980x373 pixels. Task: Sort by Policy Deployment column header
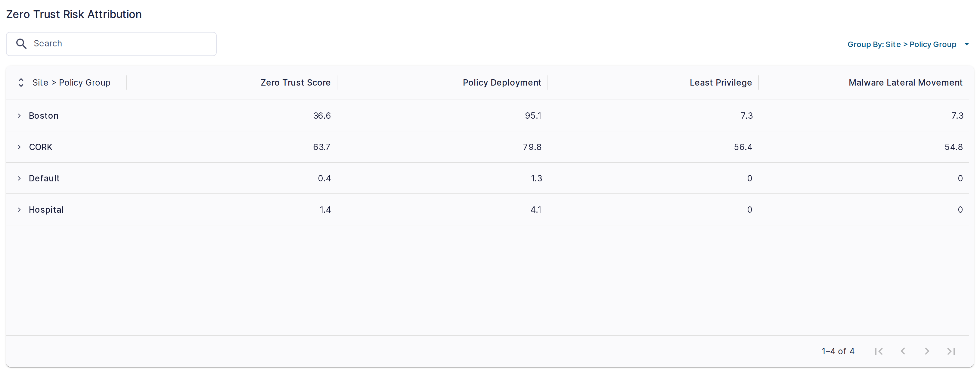(x=502, y=83)
